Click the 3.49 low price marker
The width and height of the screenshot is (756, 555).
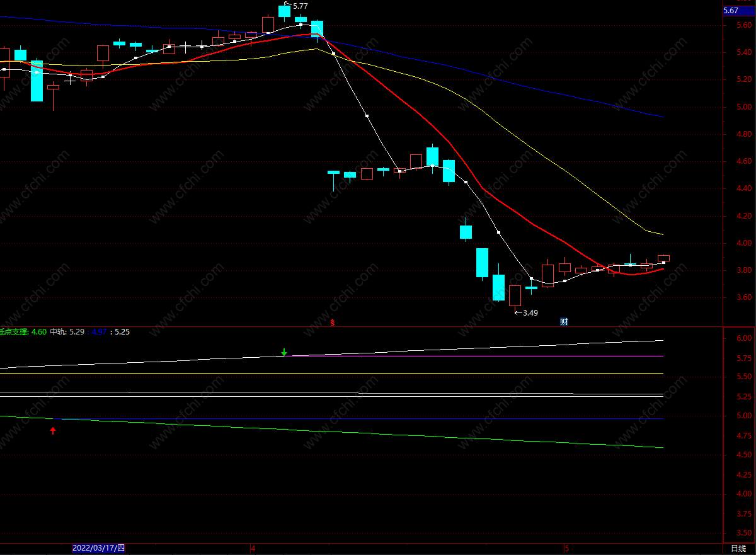[x=528, y=312]
